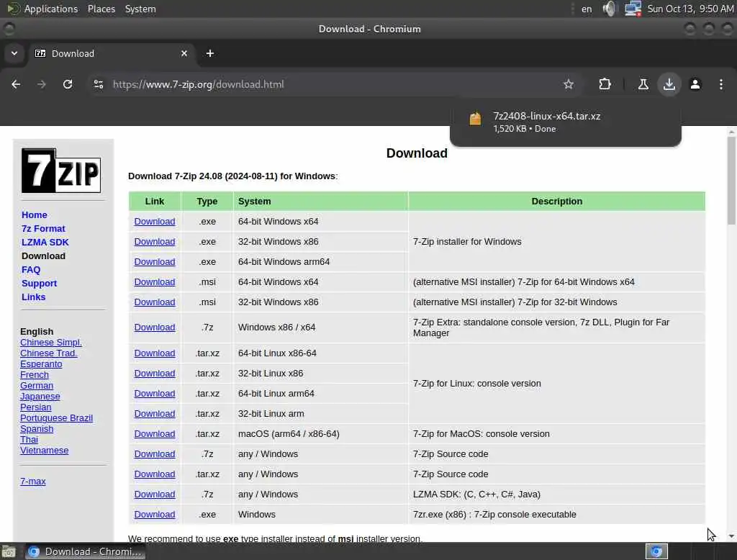Image resolution: width=737 pixels, height=560 pixels.
Task: Download 7zr.exe Windows console executable
Action: pyautogui.click(x=155, y=515)
